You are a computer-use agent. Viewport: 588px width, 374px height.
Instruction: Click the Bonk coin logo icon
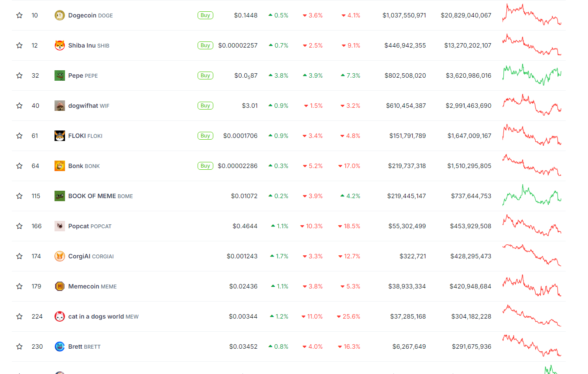(59, 166)
